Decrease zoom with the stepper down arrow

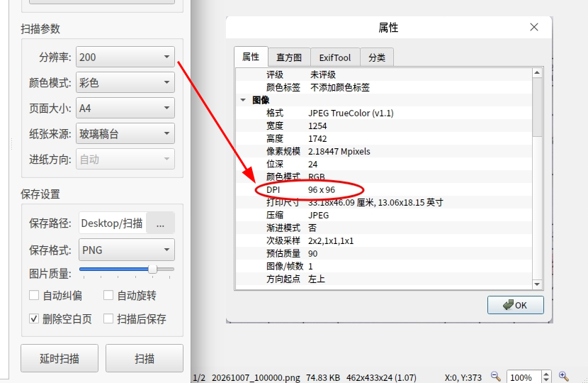pos(546,380)
